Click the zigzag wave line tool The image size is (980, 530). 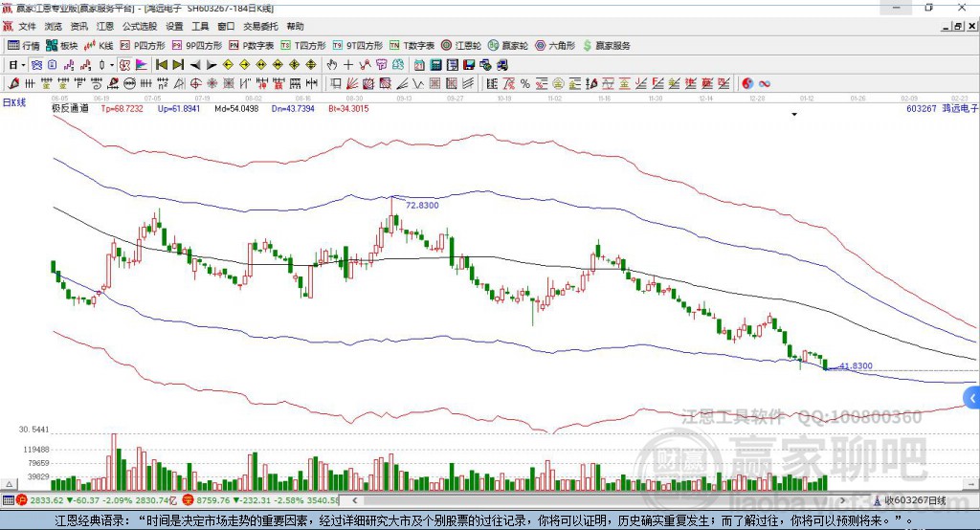click(418, 83)
